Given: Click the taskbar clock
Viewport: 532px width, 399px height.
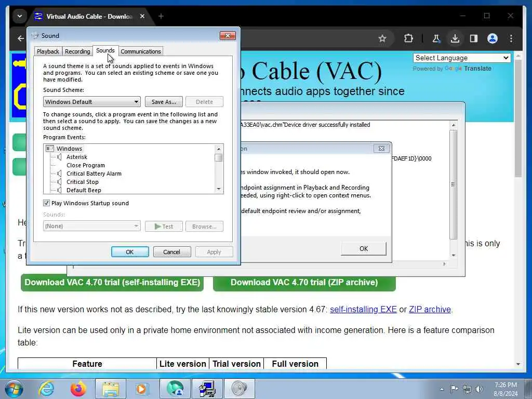Looking at the screenshot, I should pos(506,389).
